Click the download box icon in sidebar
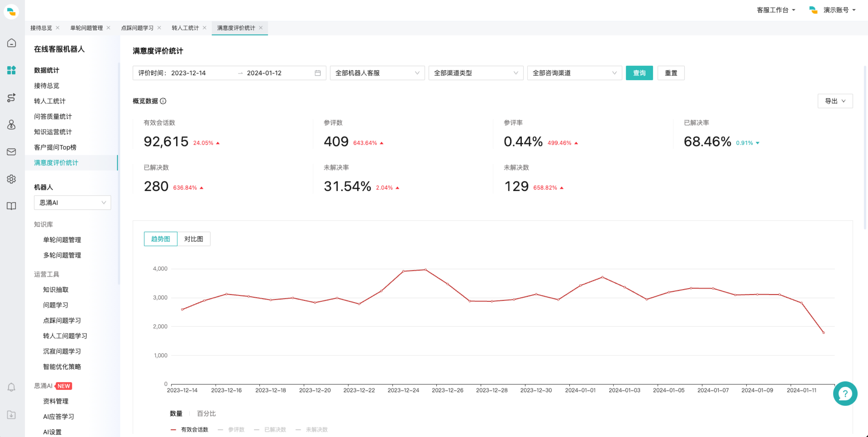Image resolution: width=868 pixels, height=437 pixels. (11, 415)
